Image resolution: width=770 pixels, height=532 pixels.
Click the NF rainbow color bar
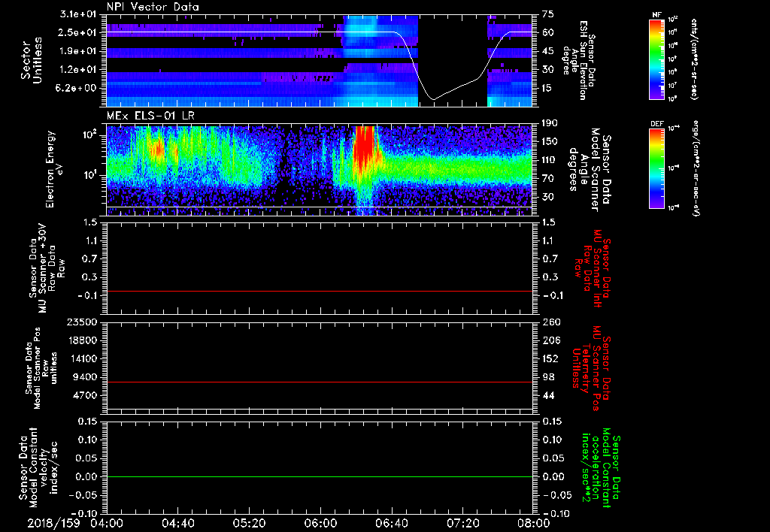tap(656, 59)
